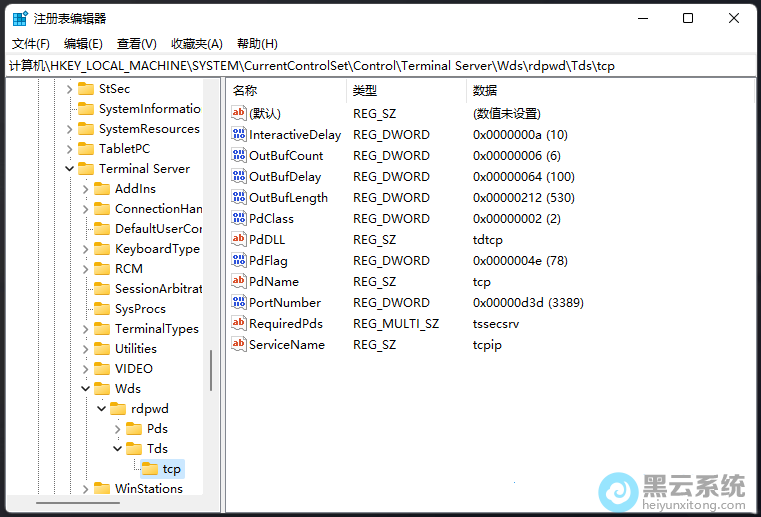The height and width of the screenshot is (517, 761).
Task: Click the RequiredPds multi-string icon
Action: (238, 323)
